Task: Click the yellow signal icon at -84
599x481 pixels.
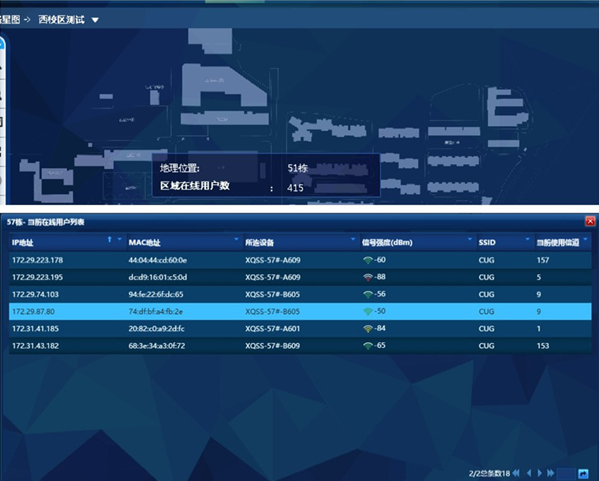Action: tap(367, 329)
